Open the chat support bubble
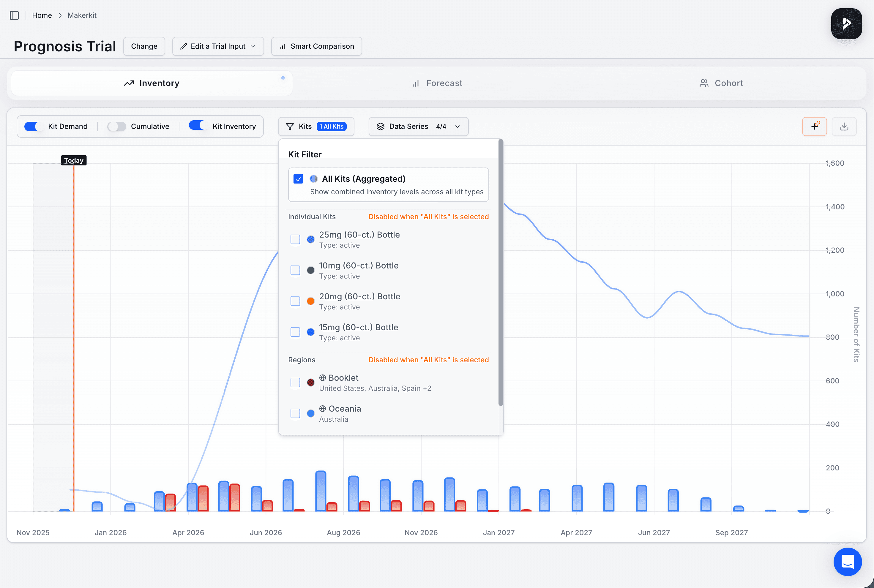 (847, 562)
